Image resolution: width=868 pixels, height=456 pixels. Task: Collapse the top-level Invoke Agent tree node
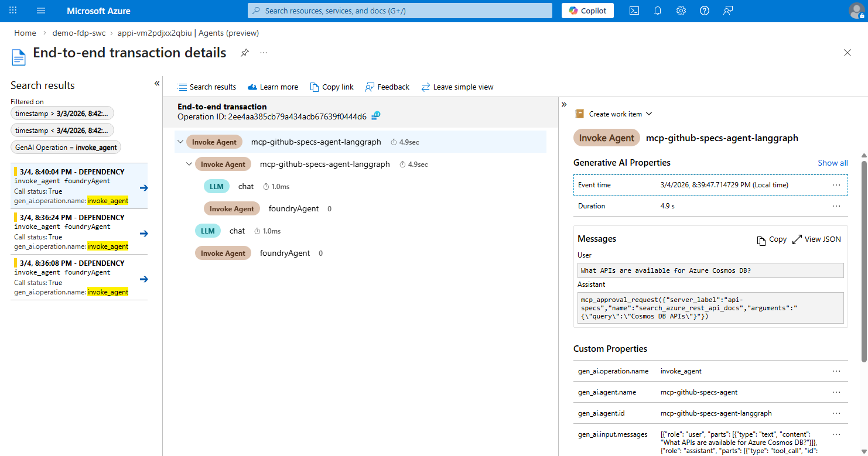click(180, 142)
